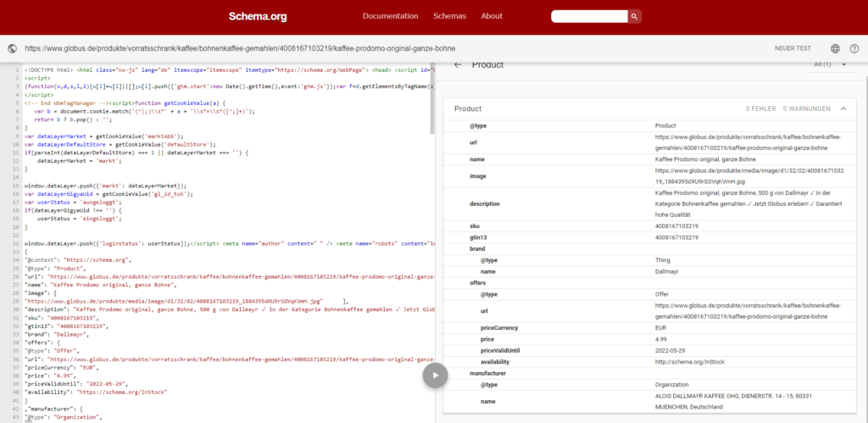This screenshot has width=868, height=423.
Task: Click the magnifier search button
Action: pyautogui.click(x=634, y=16)
